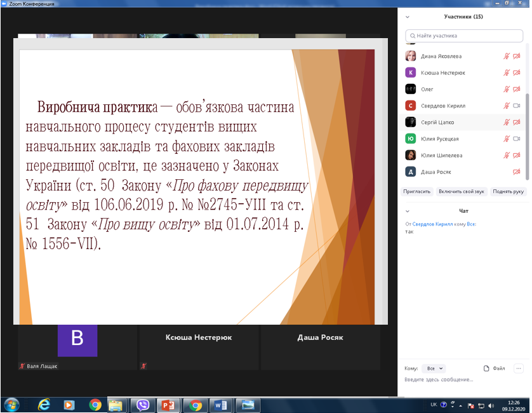The image size is (532, 413).
Task: Click Юлия Русецкая's video camera icon
Action: pos(516,139)
